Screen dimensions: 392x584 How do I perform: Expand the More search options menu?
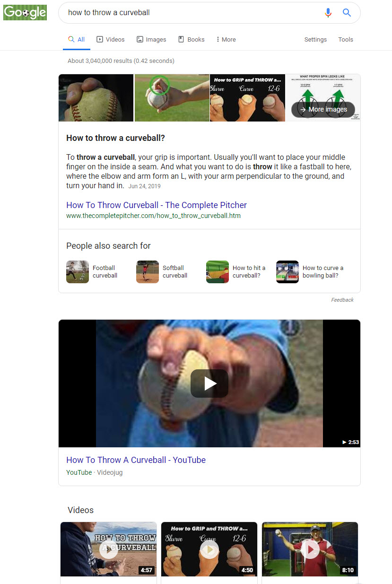[x=226, y=40]
